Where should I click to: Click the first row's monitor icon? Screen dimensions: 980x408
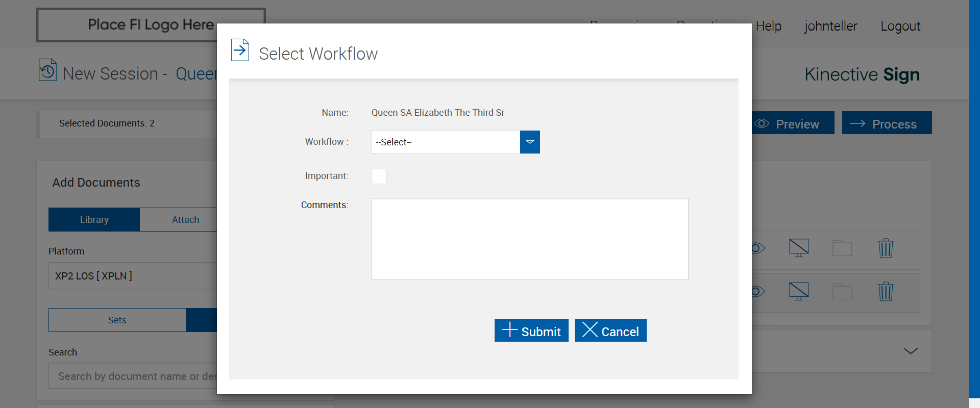tap(799, 248)
